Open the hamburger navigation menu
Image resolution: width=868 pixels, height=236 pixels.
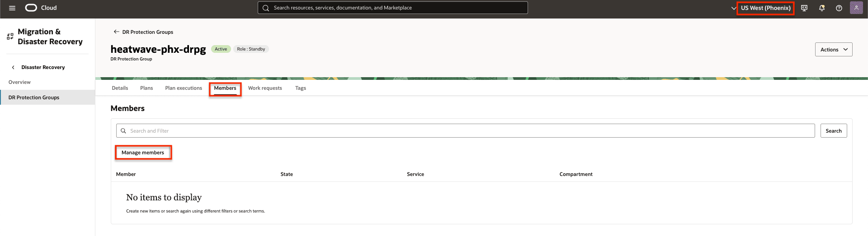pos(12,8)
